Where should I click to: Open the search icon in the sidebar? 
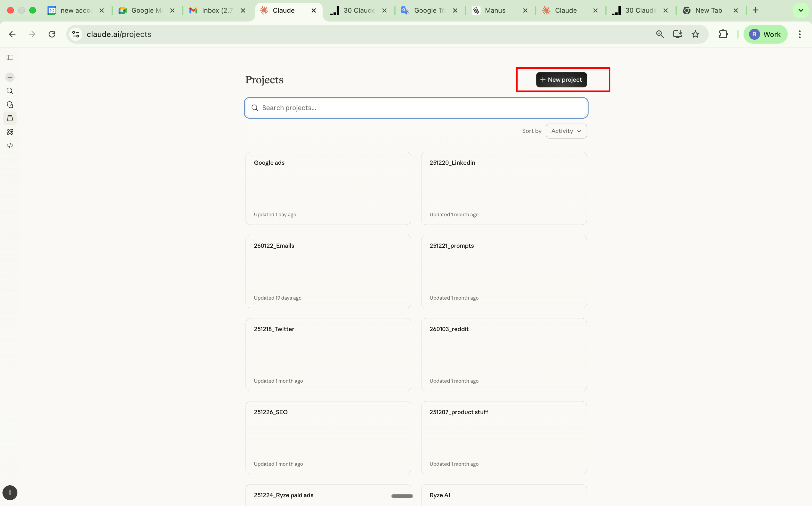tap(10, 91)
